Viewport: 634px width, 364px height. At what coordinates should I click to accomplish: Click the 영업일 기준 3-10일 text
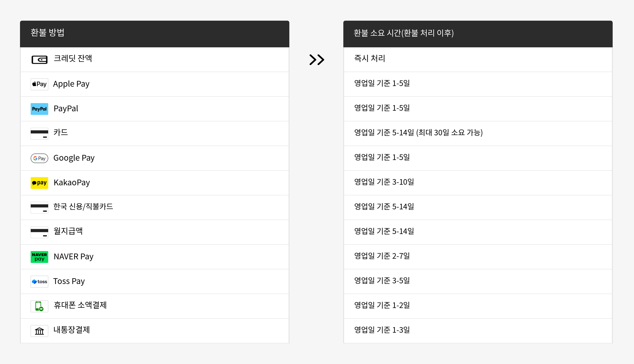coord(384,182)
